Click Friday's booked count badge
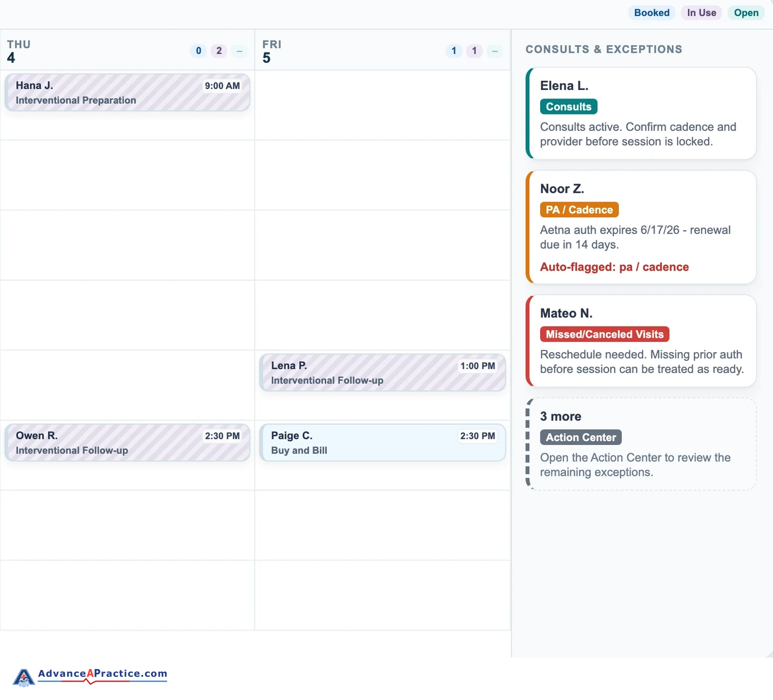 click(454, 51)
